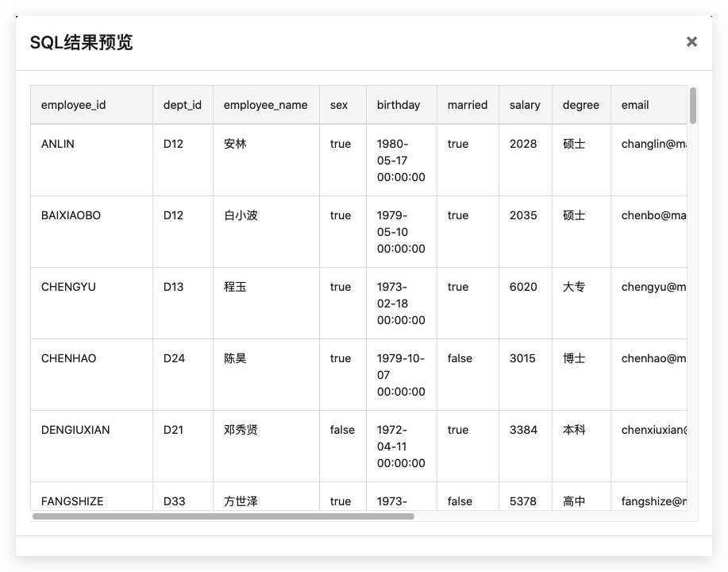Click the D13 dept_id cell
Viewport: 728px width, 572px height.
[183, 303]
